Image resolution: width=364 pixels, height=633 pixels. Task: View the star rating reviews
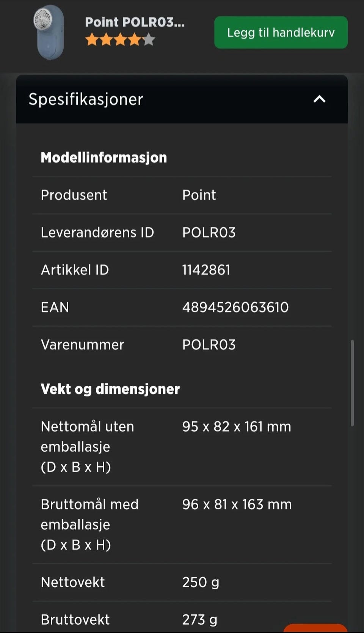(x=120, y=39)
